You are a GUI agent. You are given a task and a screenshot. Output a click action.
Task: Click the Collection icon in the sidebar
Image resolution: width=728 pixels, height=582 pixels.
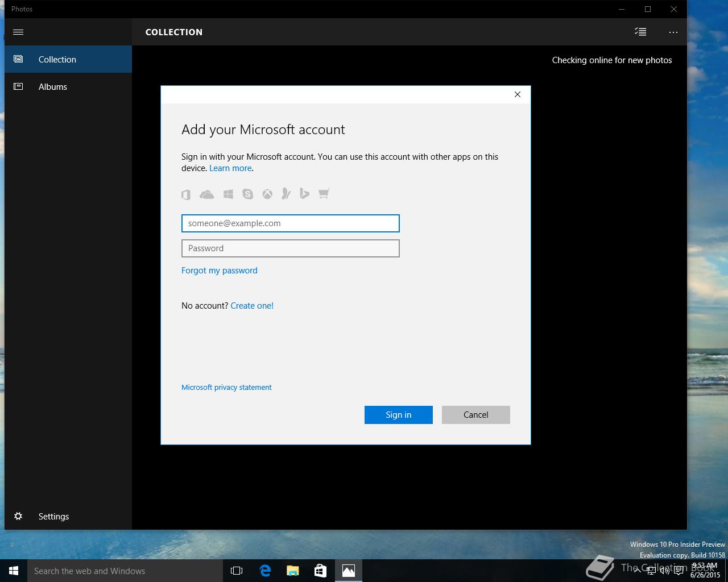tap(18, 59)
